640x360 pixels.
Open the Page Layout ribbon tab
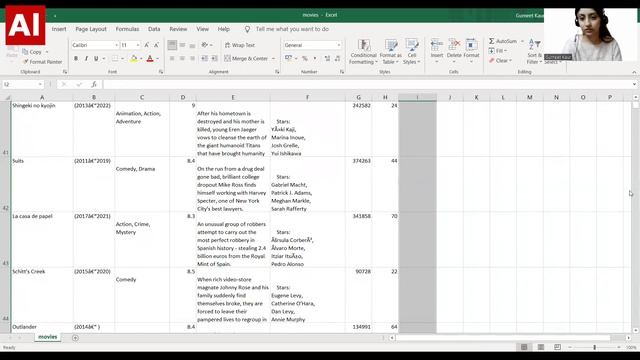click(x=91, y=29)
